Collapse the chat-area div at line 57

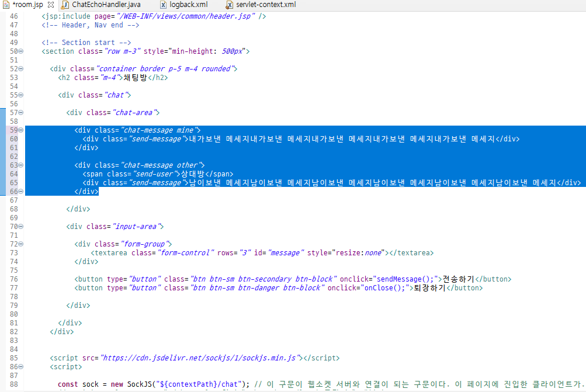click(x=21, y=113)
